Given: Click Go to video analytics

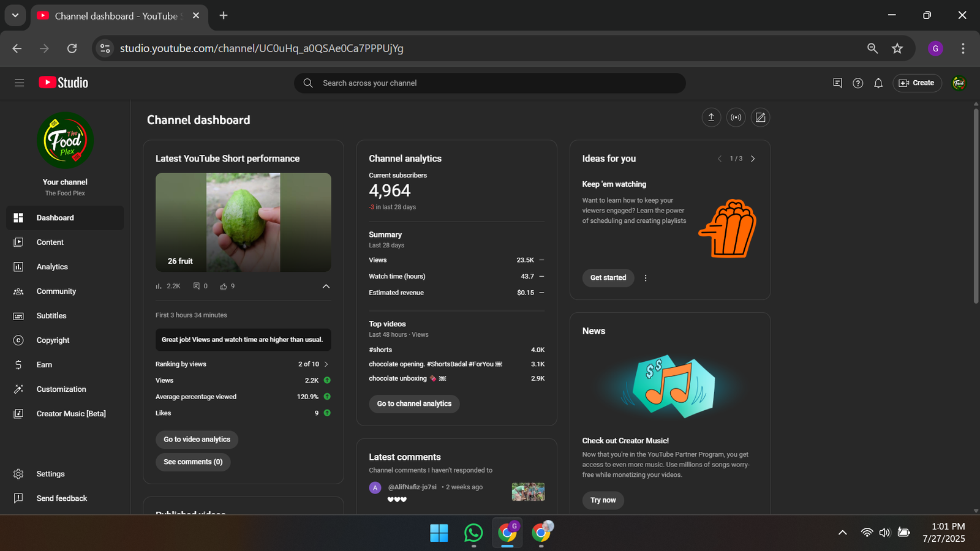Looking at the screenshot, I should pos(197,440).
